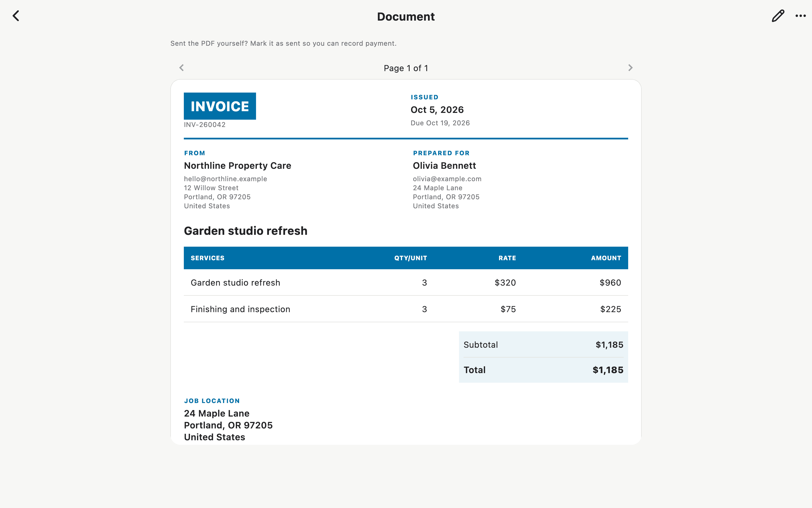Click the JOB LOCATION label
The image size is (812, 508).
point(212,401)
